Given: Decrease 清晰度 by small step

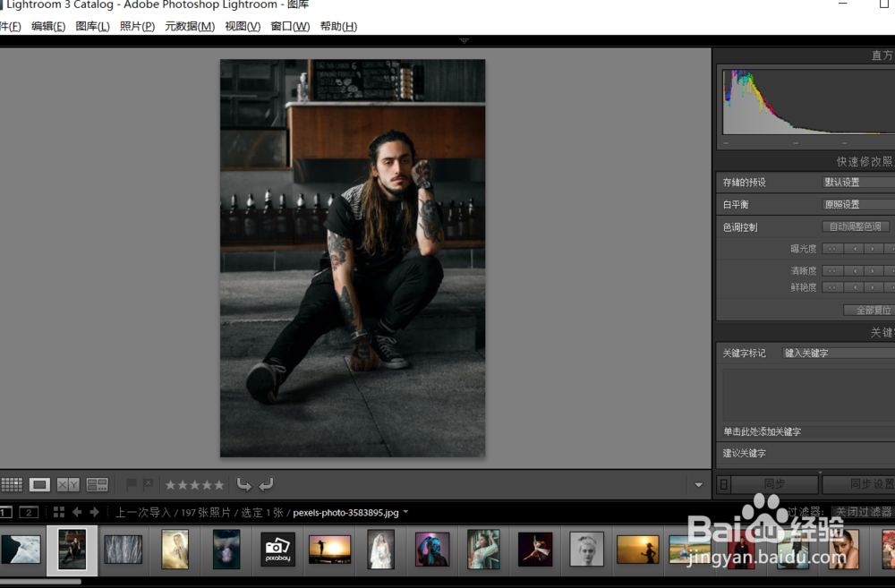Looking at the screenshot, I should [x=855, y=270].
